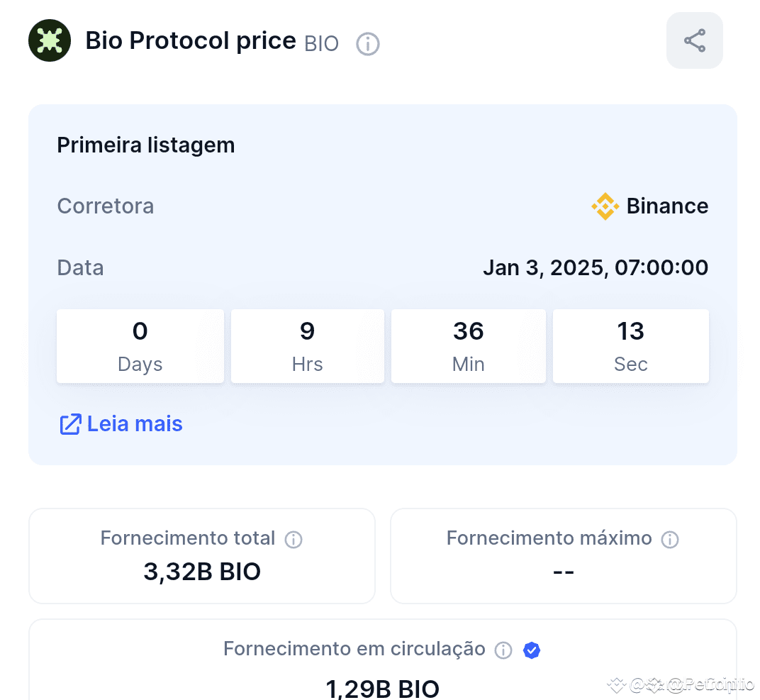The width and height of the screenshot is (760, 700).
Task: Click the Bio Protocol price heading
Action: pyautogui.click(x=191, y=40)
